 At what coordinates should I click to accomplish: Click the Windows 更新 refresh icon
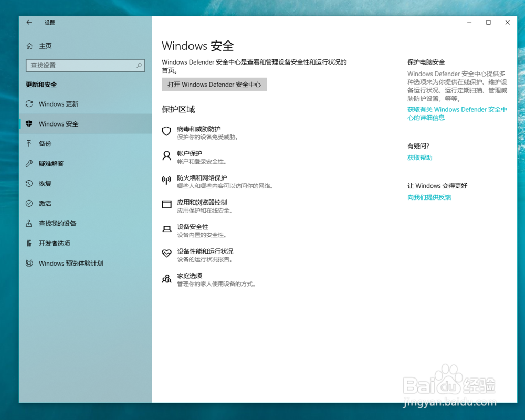click(29, 104)
